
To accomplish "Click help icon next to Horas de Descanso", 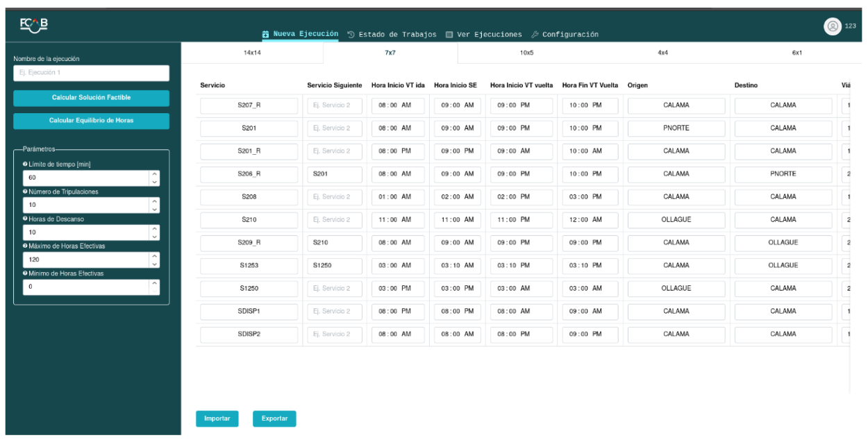I will [25, 219].
